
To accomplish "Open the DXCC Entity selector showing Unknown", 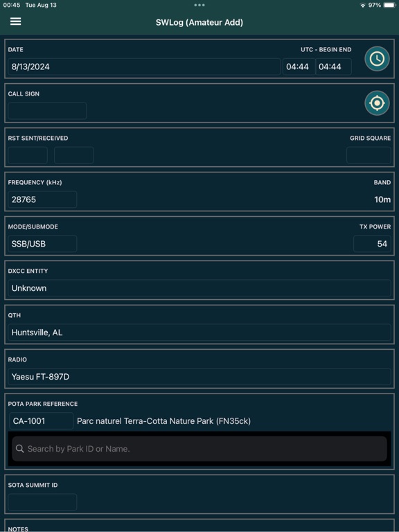I will coord(199,288).
